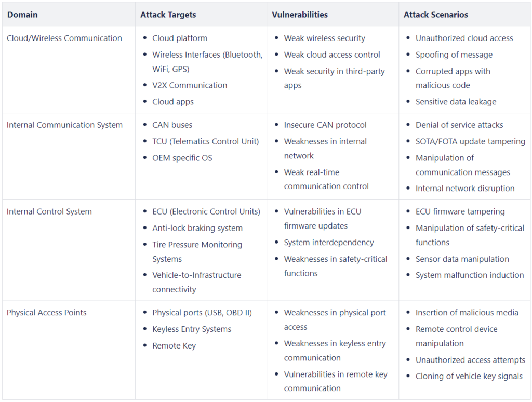Click the V2X Communication list item
532x402 pixels.
point(190,85)
